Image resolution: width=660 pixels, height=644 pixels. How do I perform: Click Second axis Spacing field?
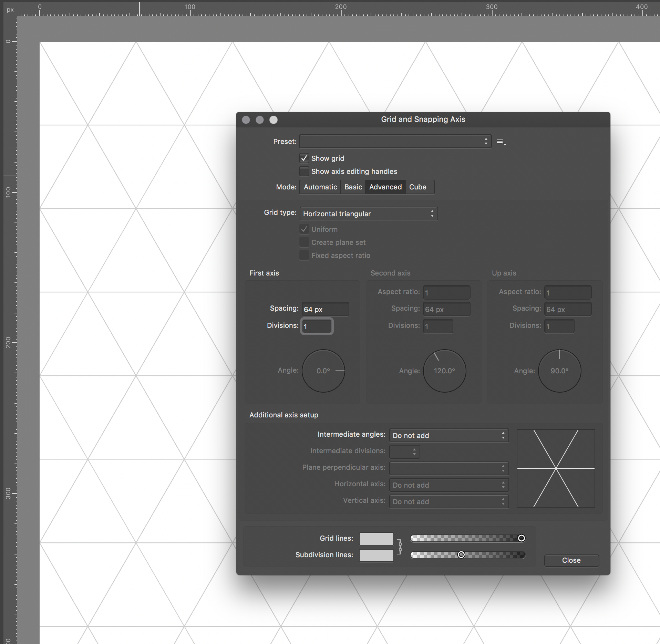(x=447, y=309)
